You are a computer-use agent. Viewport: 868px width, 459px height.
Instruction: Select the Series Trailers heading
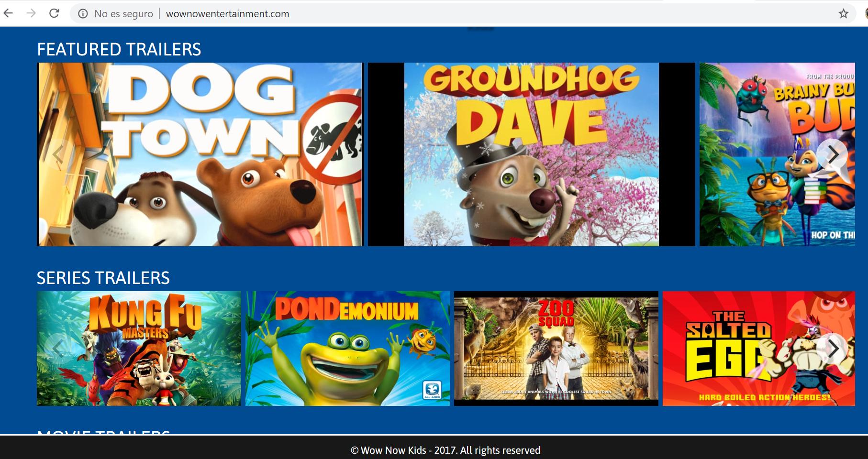pyautogui.click(x=103, y=278)
